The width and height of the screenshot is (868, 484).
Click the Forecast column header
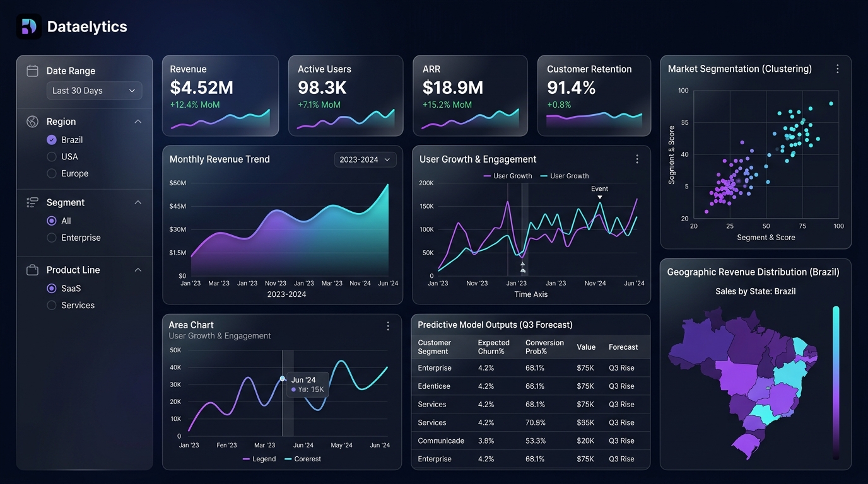(x=623, y=347)
